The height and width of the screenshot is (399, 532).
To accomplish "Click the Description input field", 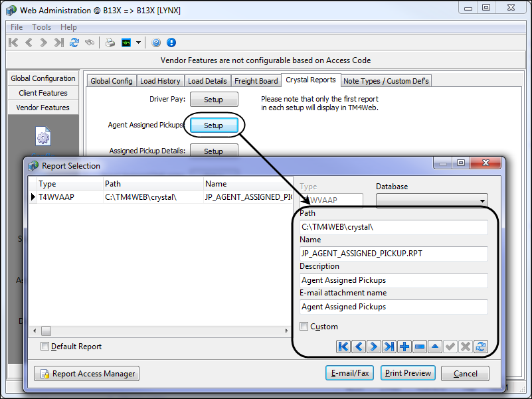I will [x=394, y=280].
